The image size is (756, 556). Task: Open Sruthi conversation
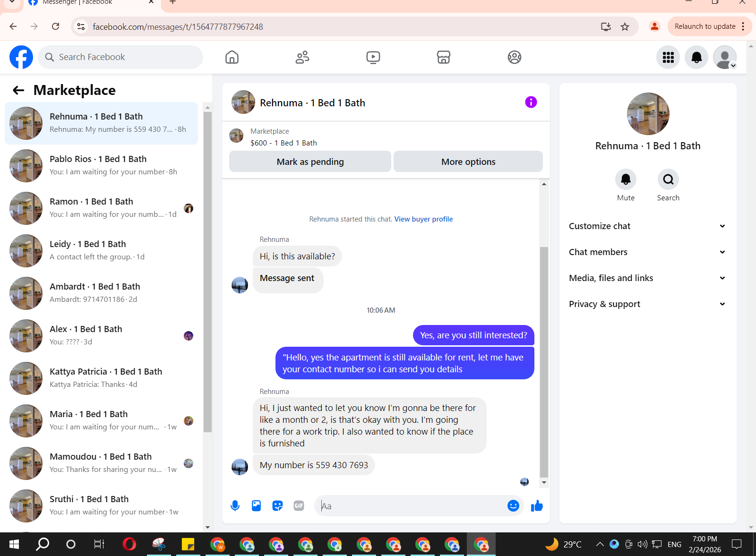click(x=101, y=505)
